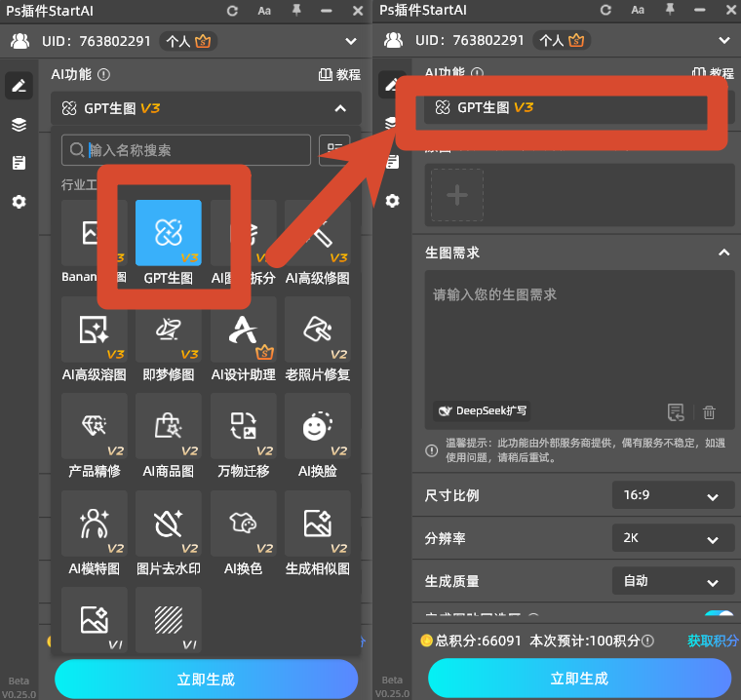Toggle list view button beside search field
Viewport: 741px width, 700px height.
click(x=334, y=150)
